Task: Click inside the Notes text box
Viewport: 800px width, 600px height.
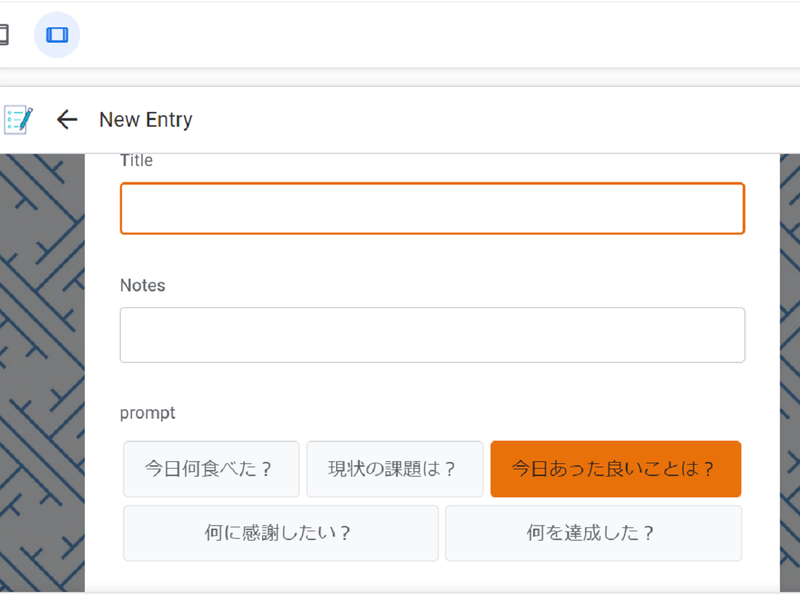Action: coord(432,334)
